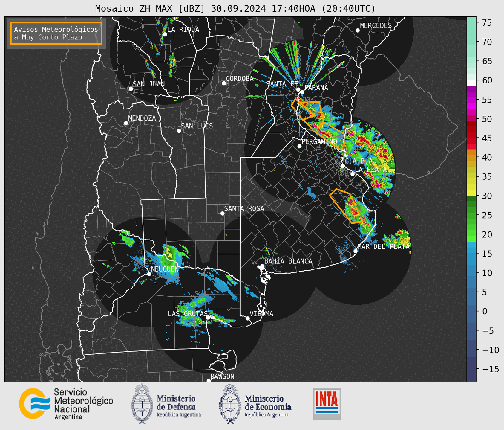Click the Avisos Meteorológicos a Muy Corto Plazo legend box

(x=56, y=33)
